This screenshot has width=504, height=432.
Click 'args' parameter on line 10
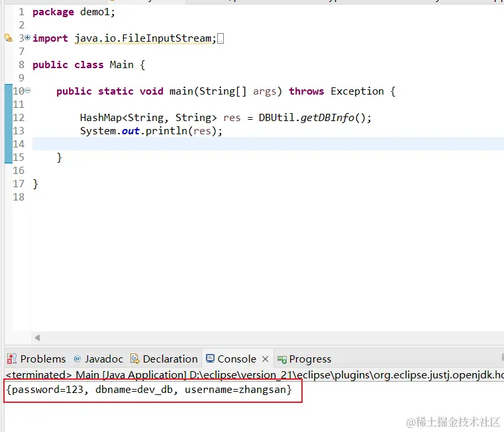(264, 91)
